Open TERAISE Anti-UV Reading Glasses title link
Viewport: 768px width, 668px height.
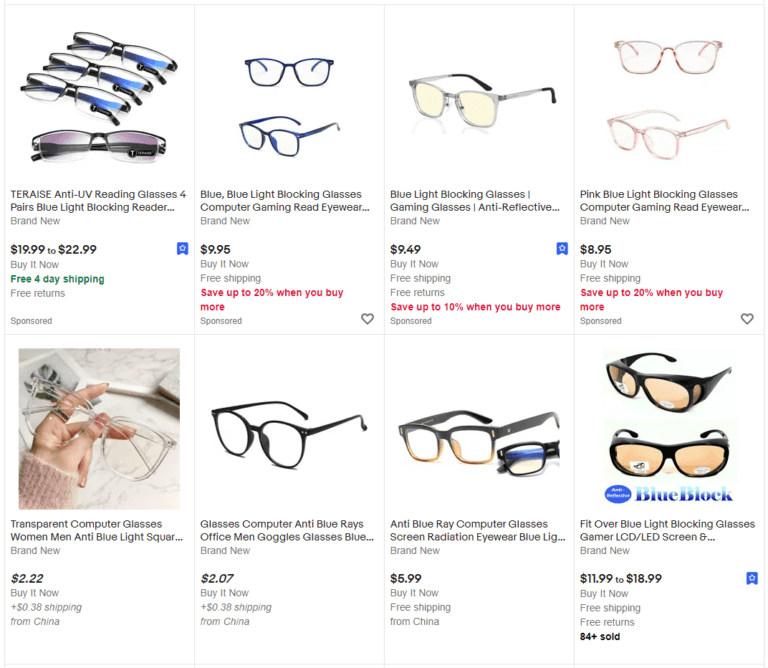(98, 201)
